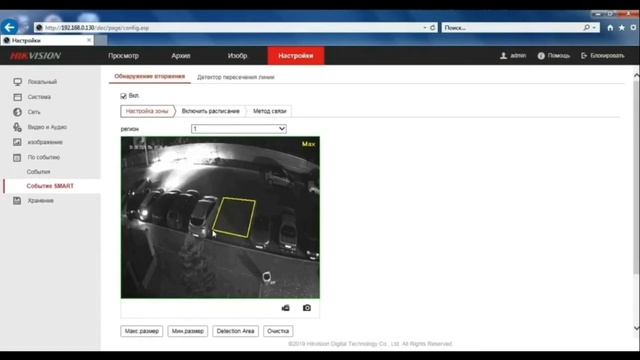
Task: Click the Видео и Аудио icon
Action: (x=17, y=127)
